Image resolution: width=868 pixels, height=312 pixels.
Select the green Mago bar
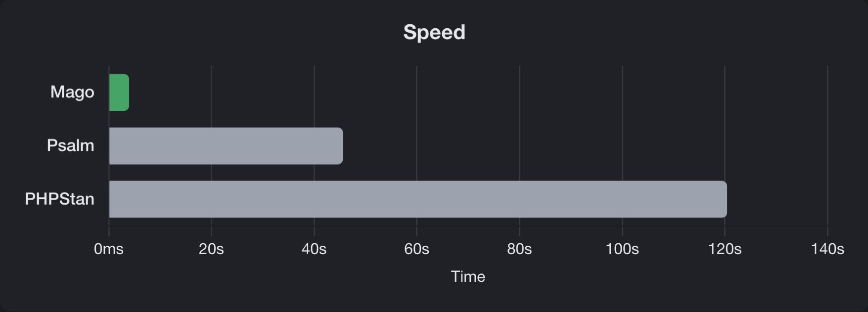(119, 92)
